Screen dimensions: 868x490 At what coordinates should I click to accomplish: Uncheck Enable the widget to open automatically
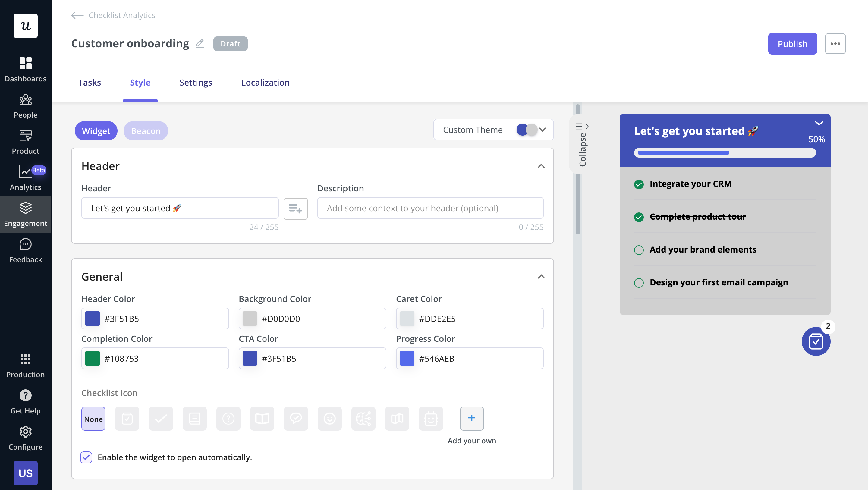86,457
